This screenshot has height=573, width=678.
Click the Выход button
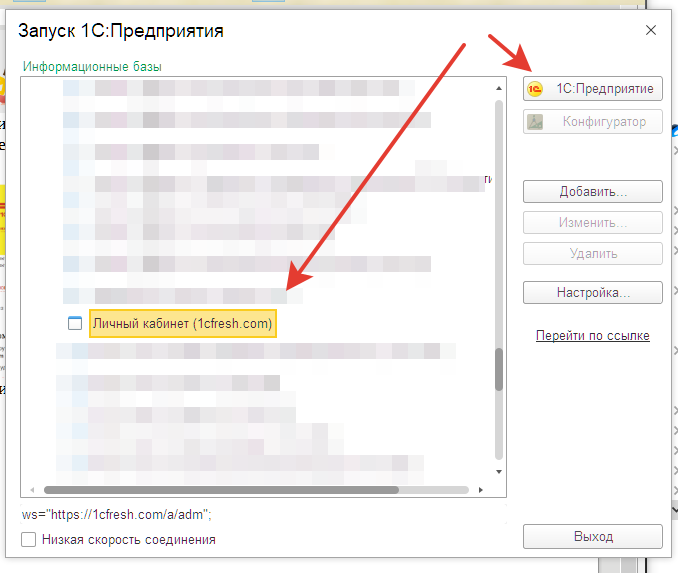592,536
